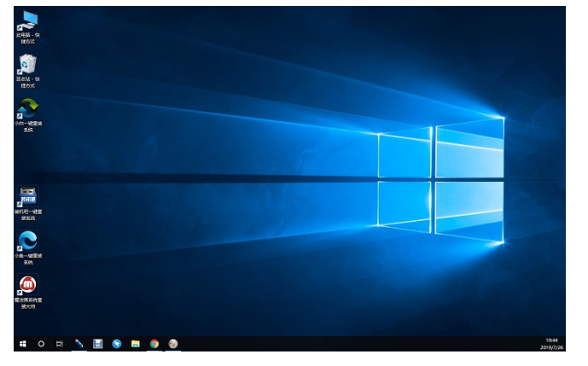Click empty desktop space below 小白 icon
This screenshot has height=366, width=588.
click(x=28, y=158)
